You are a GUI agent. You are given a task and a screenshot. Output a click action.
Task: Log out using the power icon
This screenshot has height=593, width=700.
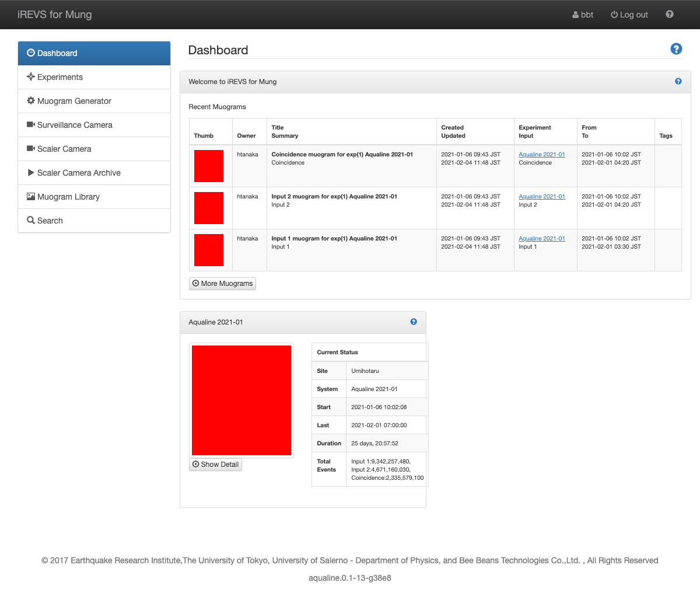614,15
